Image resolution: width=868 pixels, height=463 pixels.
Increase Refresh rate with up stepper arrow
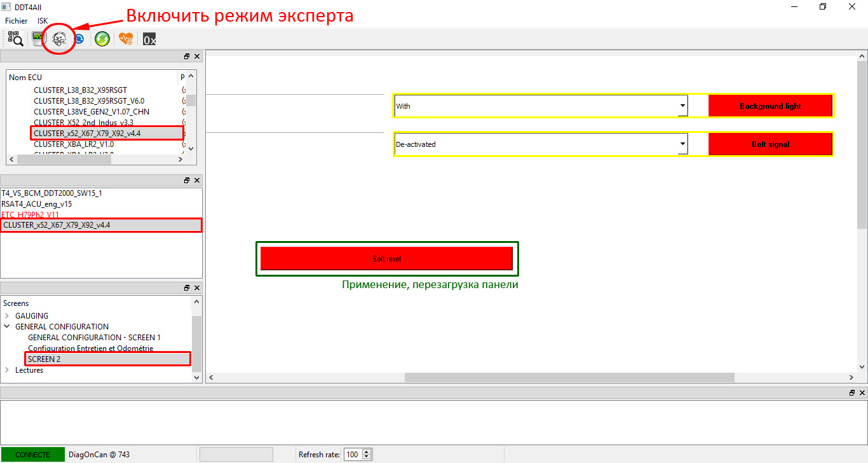pyautogui.click(x=367, y=452)
